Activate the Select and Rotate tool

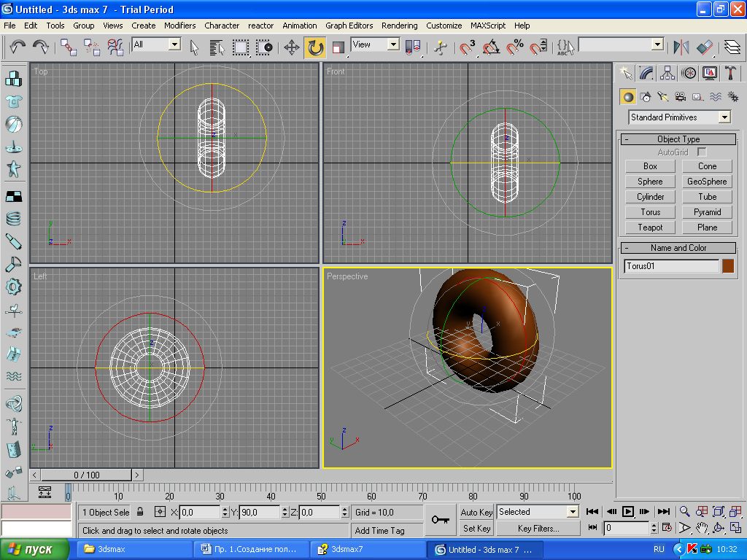(x=315, y=47)
